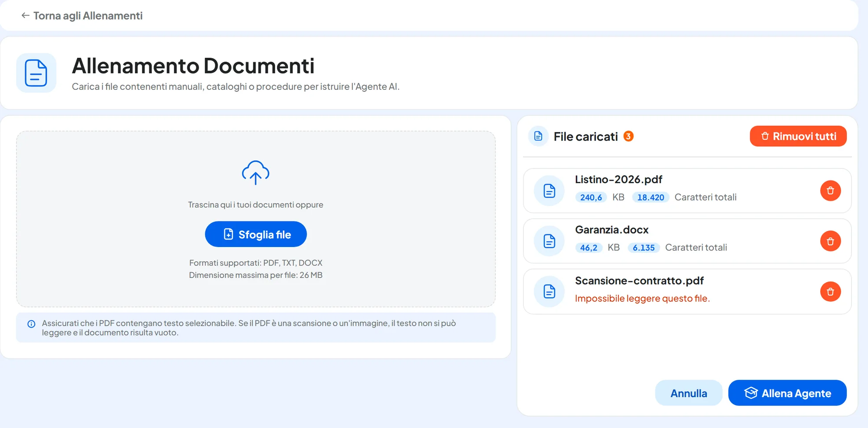868x428 pixels.
Task: Click the cloud upload icon
Action: (x=256, y=172)
